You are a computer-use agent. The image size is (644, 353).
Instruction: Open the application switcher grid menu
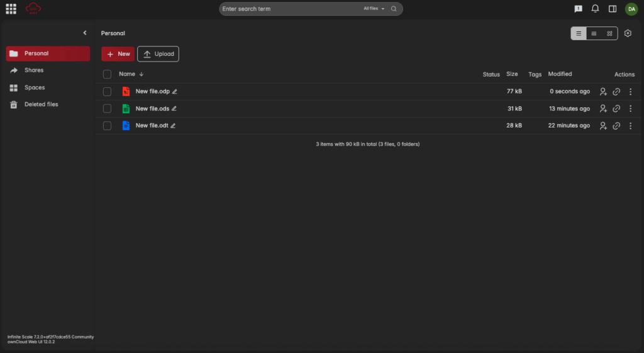click(x=11, y=9)
